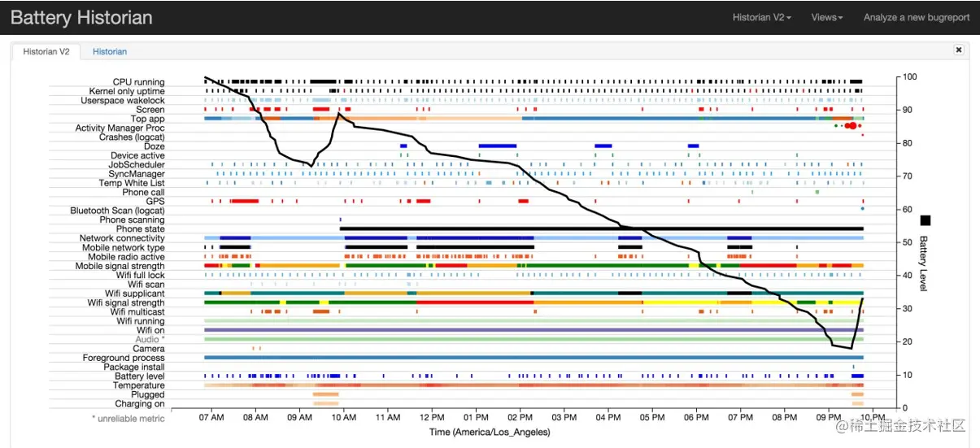Click the long black Phone state bar

pos(601,229)
